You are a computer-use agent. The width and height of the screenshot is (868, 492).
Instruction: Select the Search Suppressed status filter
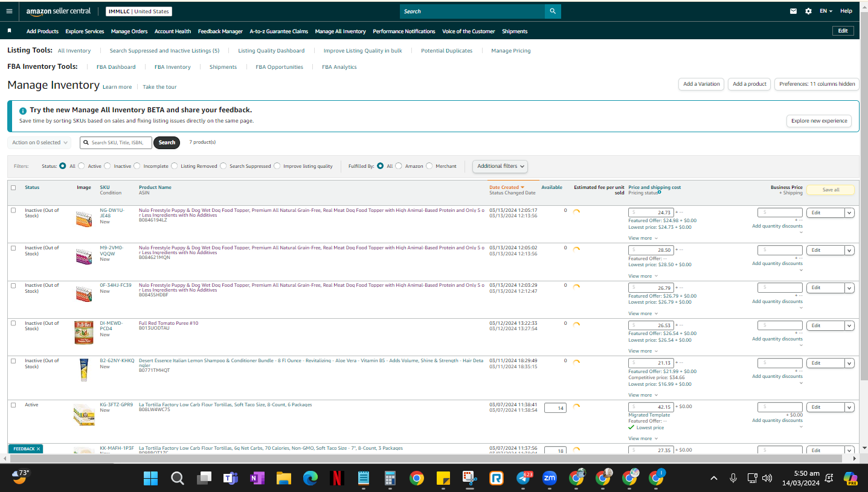click(223, 166)
